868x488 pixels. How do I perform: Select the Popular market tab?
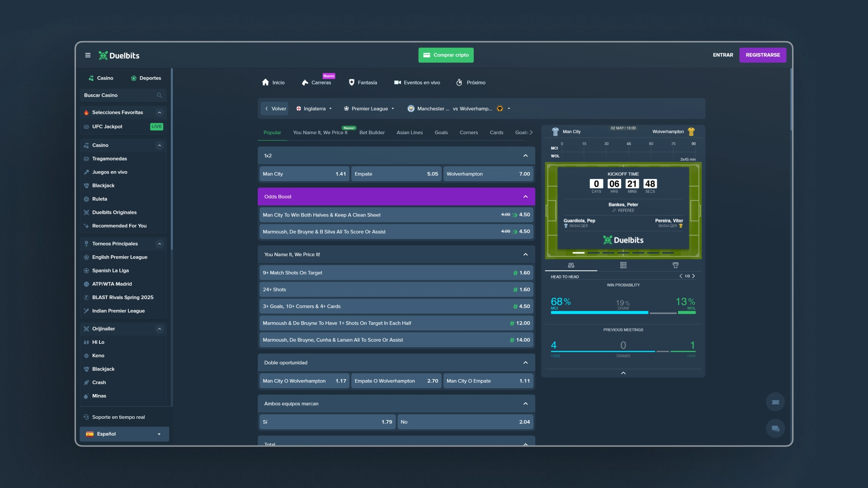[x=272, y=132]
